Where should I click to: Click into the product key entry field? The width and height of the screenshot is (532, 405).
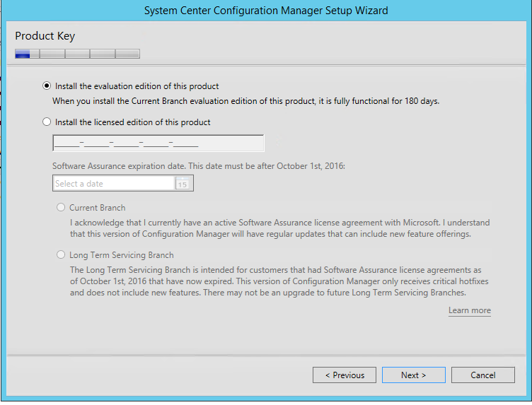pos(158,143)
